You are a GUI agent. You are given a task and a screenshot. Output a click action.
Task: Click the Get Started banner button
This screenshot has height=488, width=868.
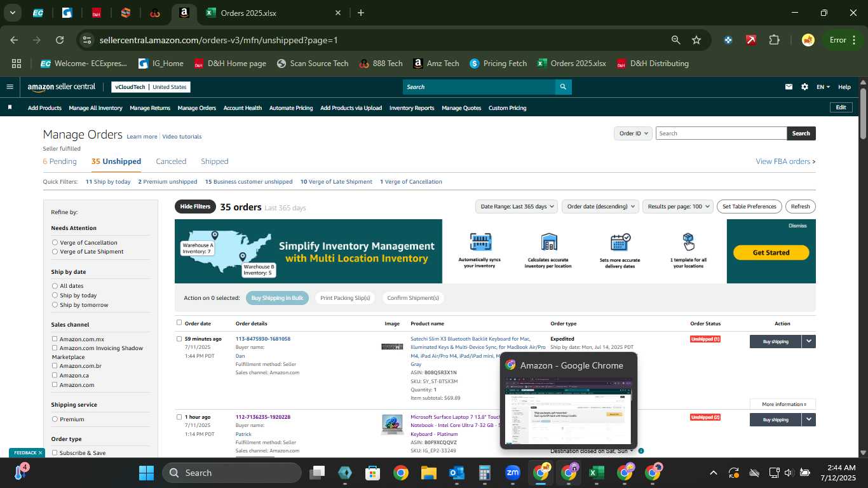[x=771, y=252]
